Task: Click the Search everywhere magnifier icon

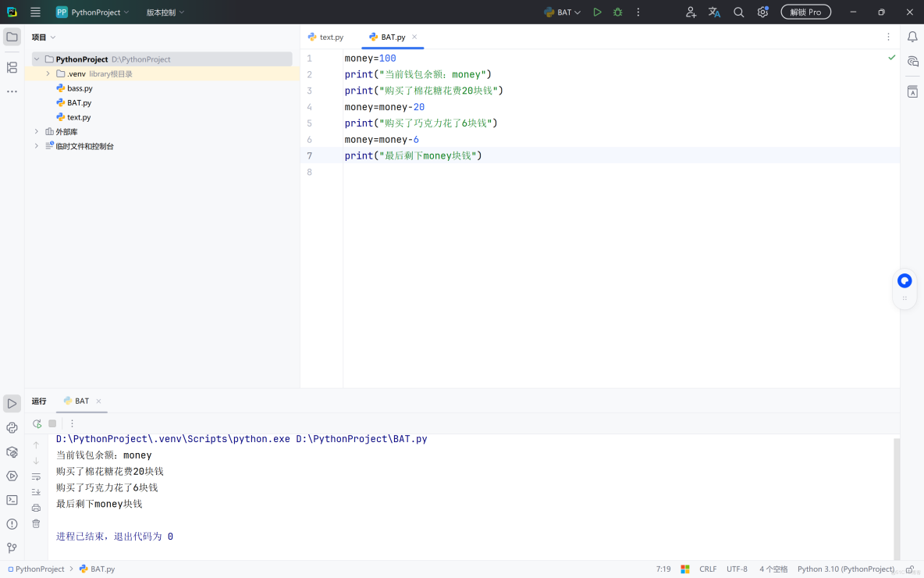Action: tap(738, 12)
